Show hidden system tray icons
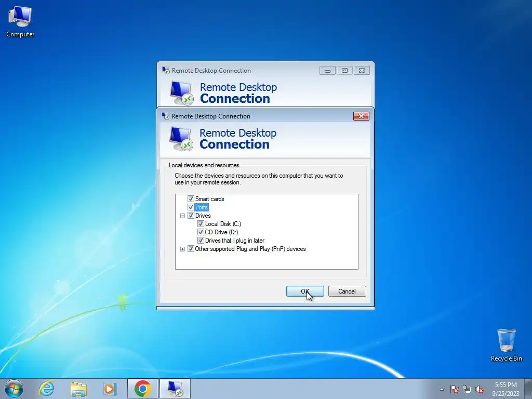The width and height of the screenshot is (532, 399). 442,389
